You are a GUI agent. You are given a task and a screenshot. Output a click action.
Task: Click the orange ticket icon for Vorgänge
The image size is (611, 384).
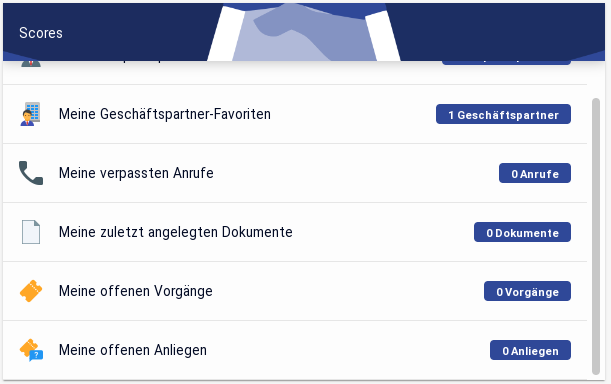[x=31, y=291]
